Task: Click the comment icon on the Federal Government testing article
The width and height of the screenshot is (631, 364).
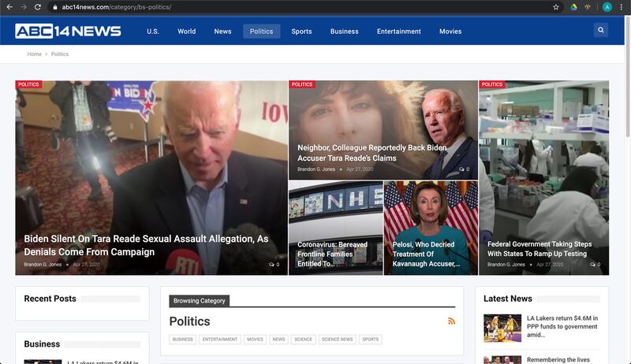Action: point(595,265)
